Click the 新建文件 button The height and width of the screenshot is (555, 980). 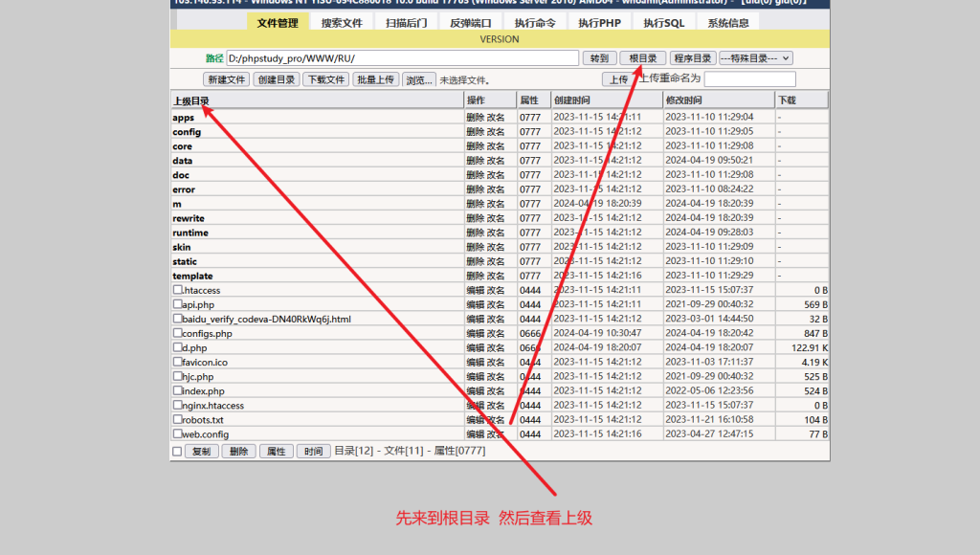pyautogui.click(x=227, y=79)
